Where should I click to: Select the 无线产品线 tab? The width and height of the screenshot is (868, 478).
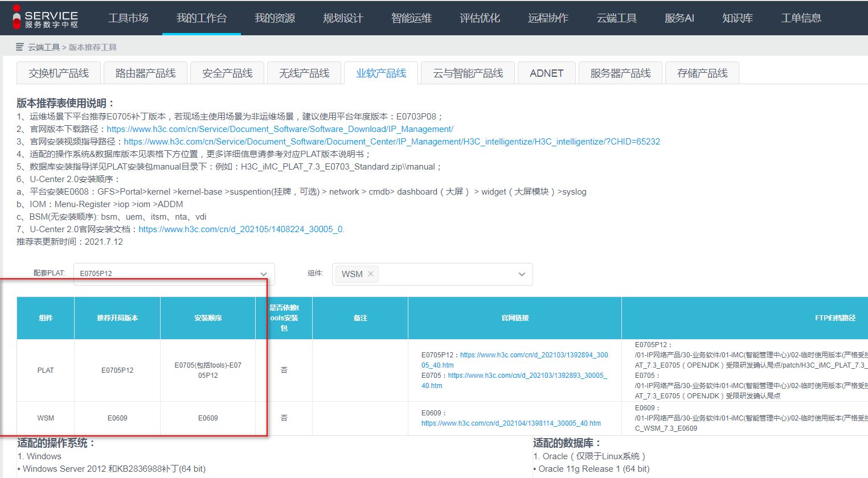[x=304, y=73]
